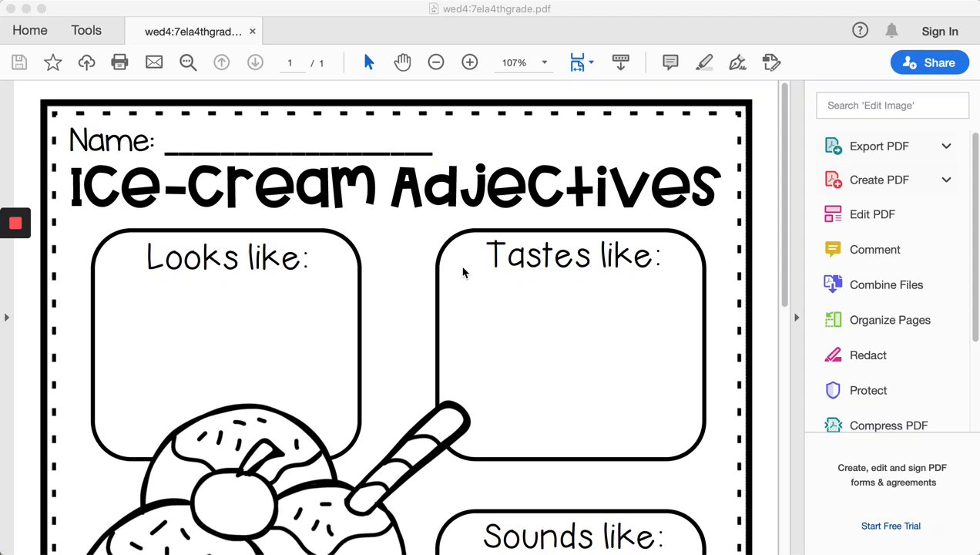Image resolution: width=980 pixels, height=555 pixels.
Task: Stop recording with the red square
Action: (15, 224)
